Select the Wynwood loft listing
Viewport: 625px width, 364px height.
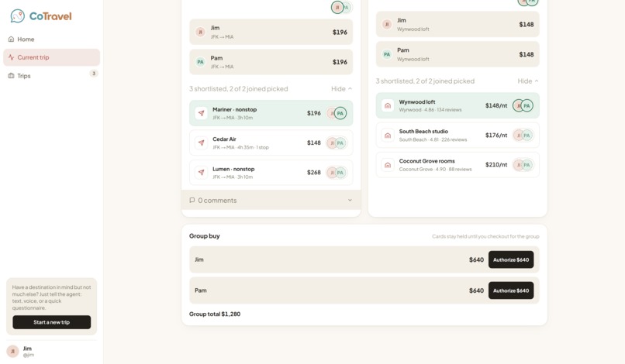pyautogui.click(x=458, y=105)
